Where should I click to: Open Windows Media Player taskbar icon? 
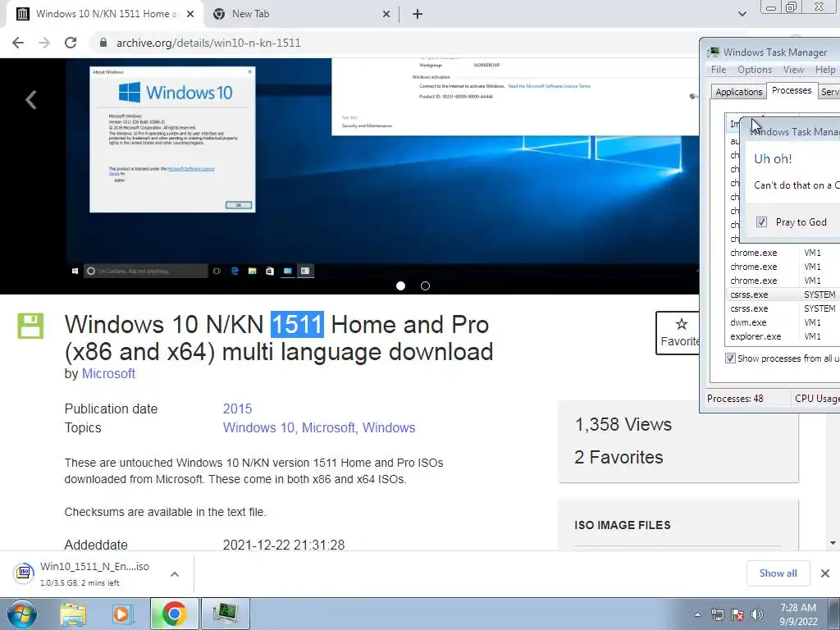(x=122, y=614)
